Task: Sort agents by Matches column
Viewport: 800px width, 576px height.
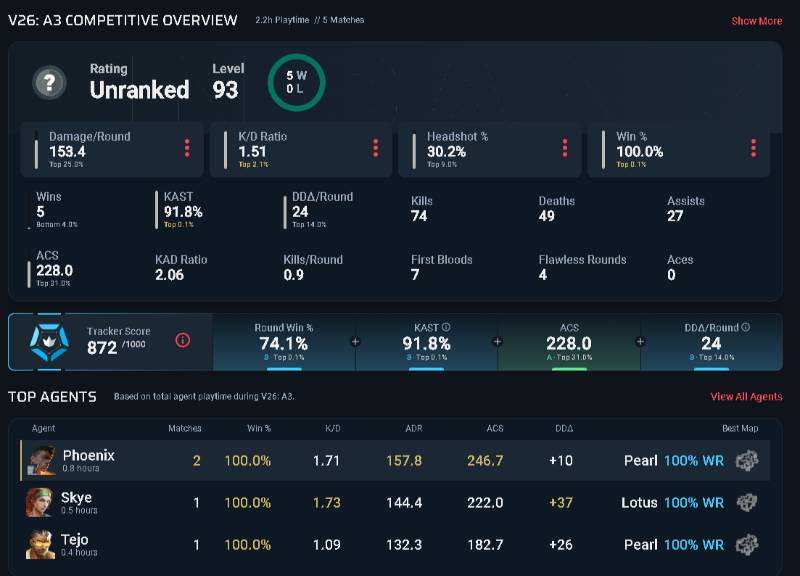Action: pyautogui.click(x=185, y=428)
